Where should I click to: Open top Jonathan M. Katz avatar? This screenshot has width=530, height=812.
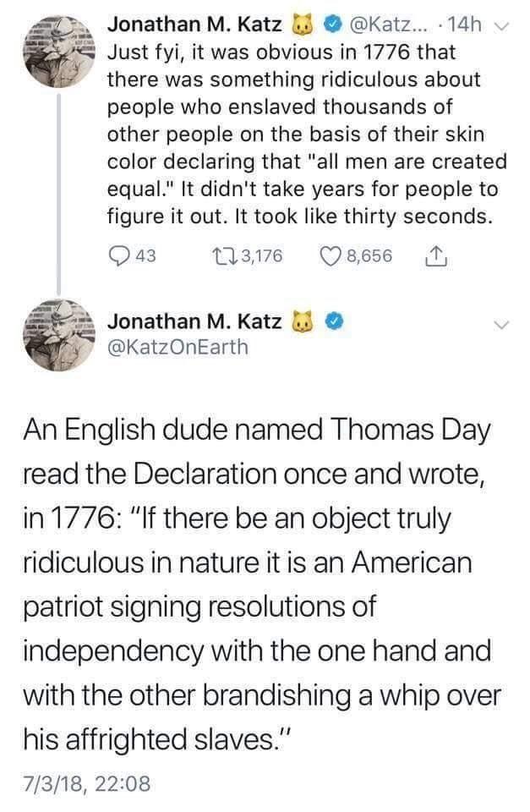click(x=59, y=52)
